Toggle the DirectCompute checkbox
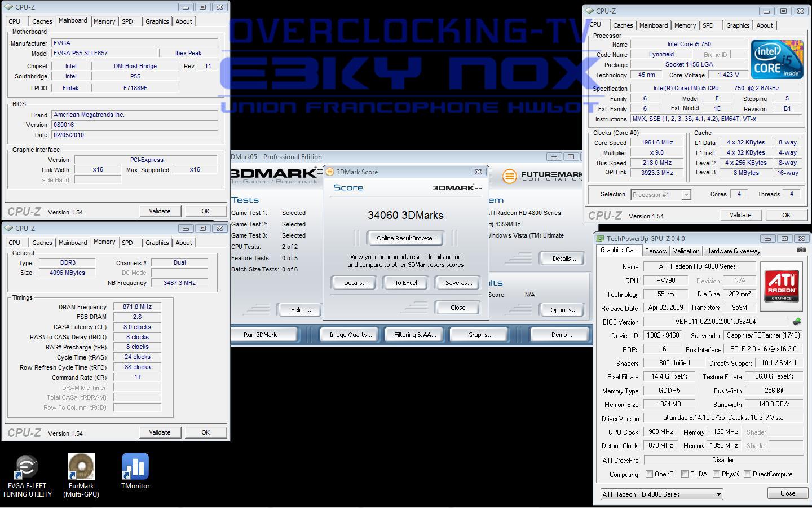 tap(747, 474)
